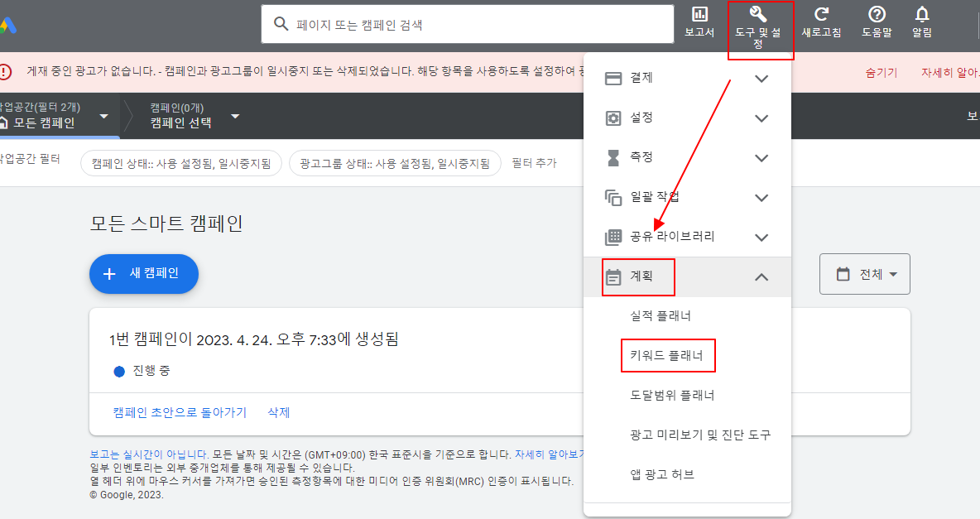The height and width of the screenshot is (519, 980).
Task: Click the home icon beside 모든 캠페인
Action: point(3,123)
